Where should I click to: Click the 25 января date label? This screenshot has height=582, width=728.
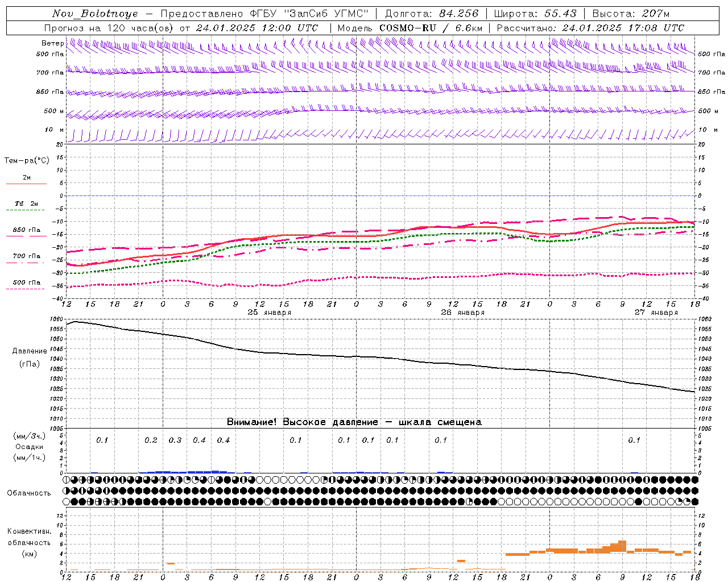coord(269,313)
